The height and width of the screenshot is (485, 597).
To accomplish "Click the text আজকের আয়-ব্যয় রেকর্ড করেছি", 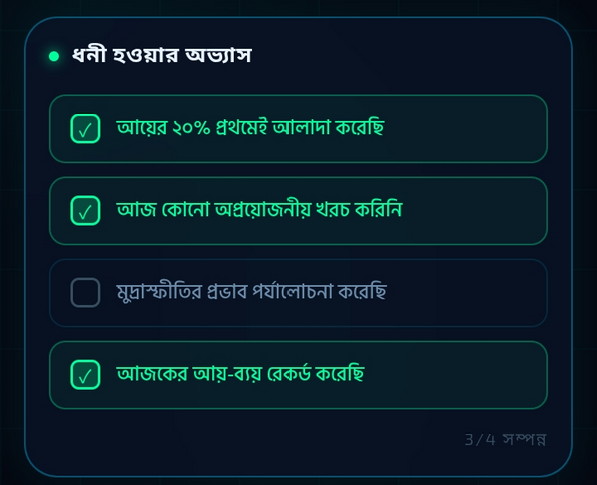I will pos(241,373).
